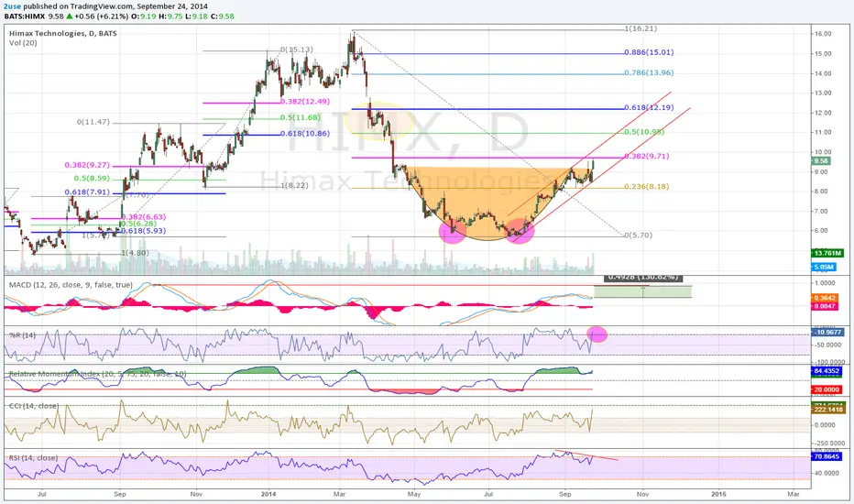Viewport: 854px width, 504px height.
Task: Click the O:9.19 open value
Action: click(145, 16)
